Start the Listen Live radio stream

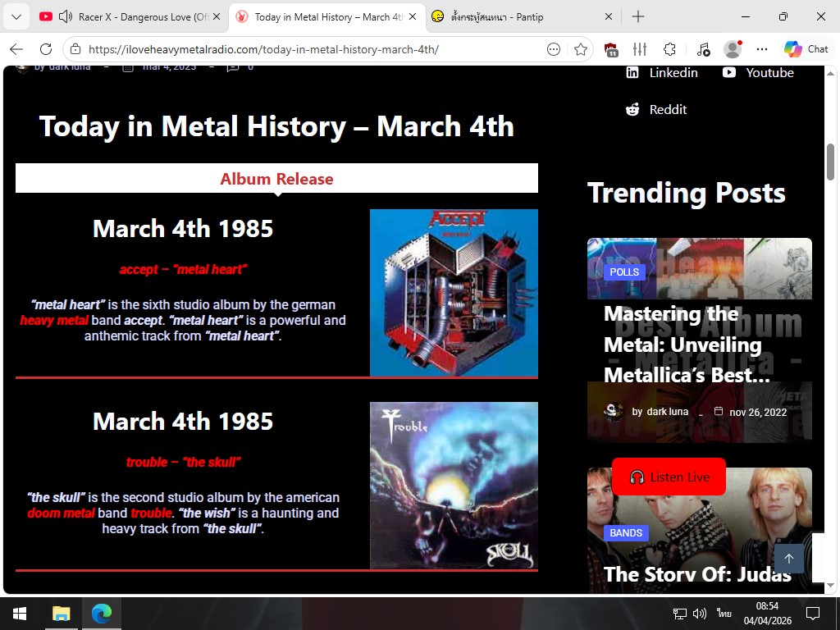(669, 477)
